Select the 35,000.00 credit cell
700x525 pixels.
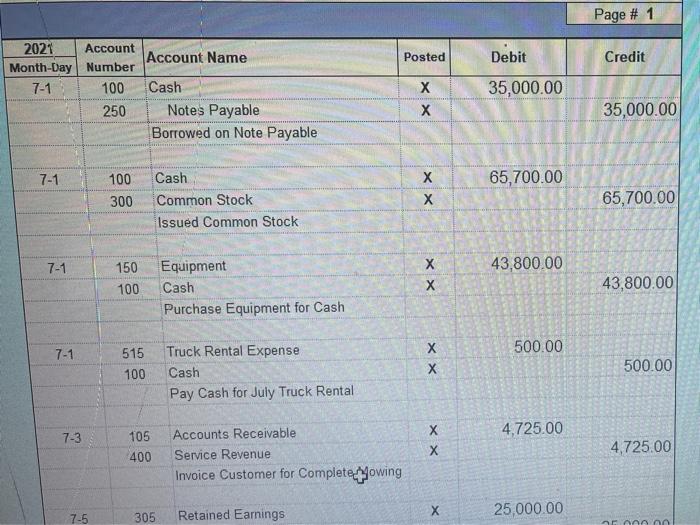click(624, 109)
